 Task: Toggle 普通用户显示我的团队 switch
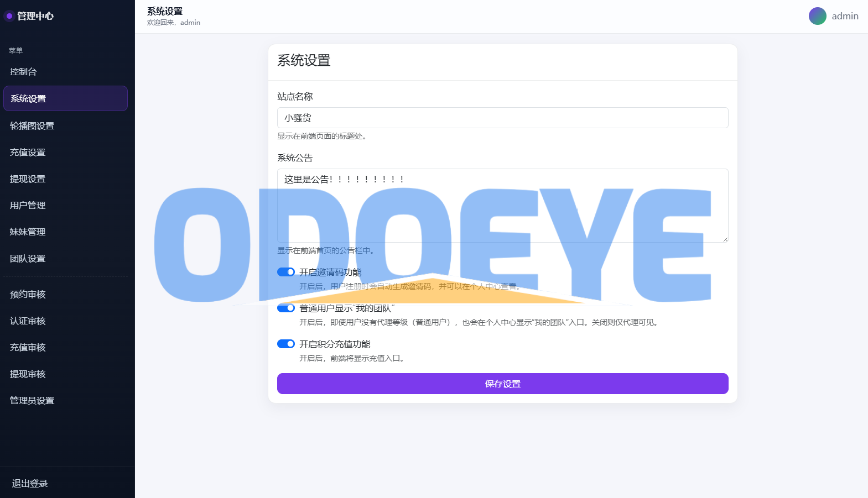tap(286, 308)
